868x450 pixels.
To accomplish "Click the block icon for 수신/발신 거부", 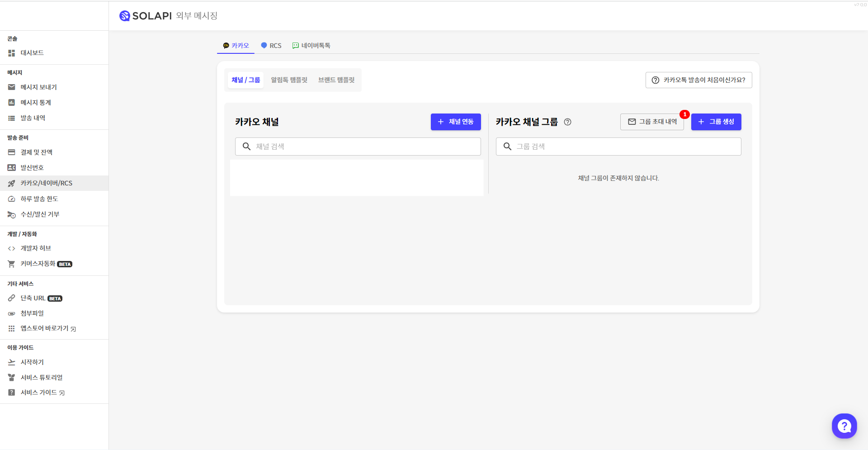I will point(12,214).
